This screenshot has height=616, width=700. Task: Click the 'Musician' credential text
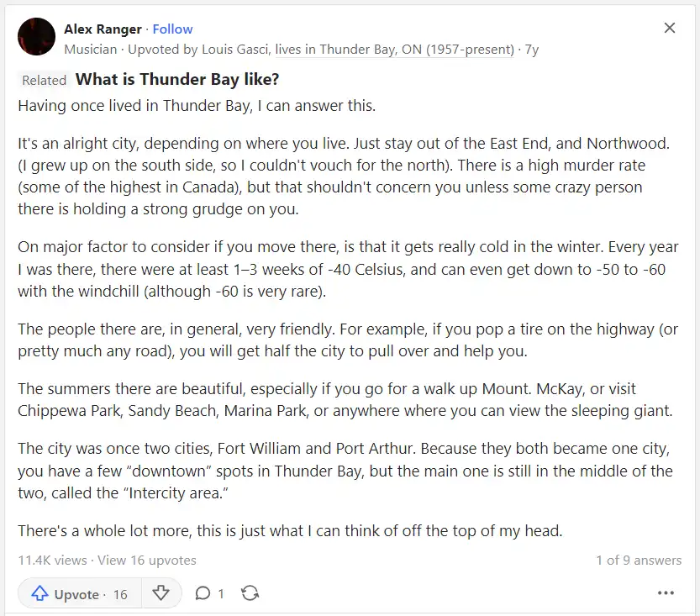91,49
